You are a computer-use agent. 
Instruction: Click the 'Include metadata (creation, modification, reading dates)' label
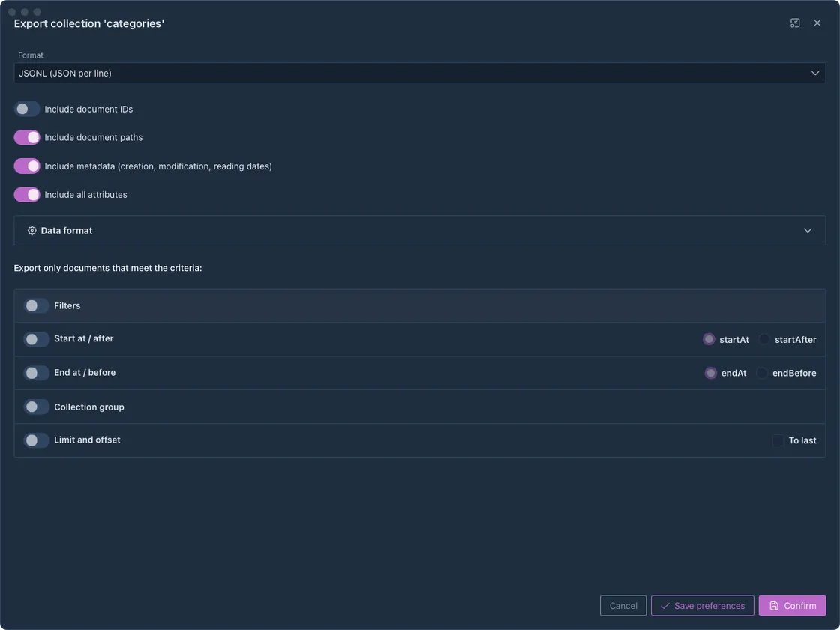[x=158, y=166]
